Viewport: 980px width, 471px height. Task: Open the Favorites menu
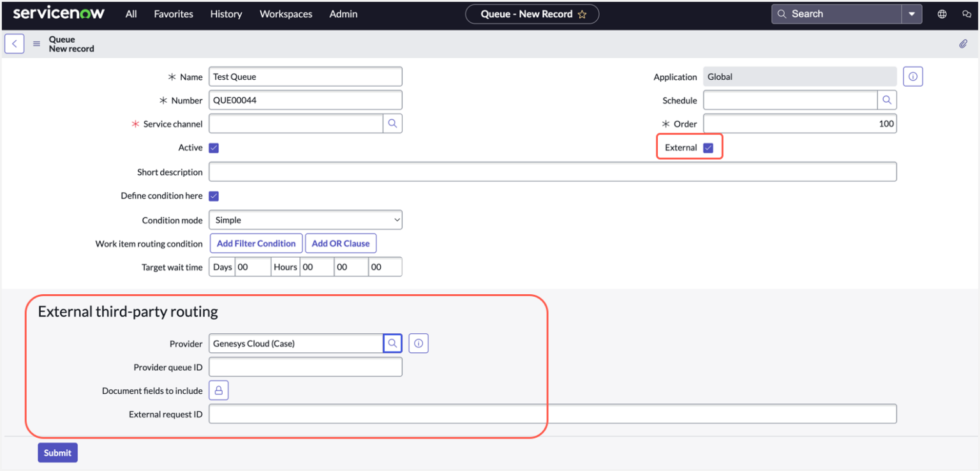(173, 13)
